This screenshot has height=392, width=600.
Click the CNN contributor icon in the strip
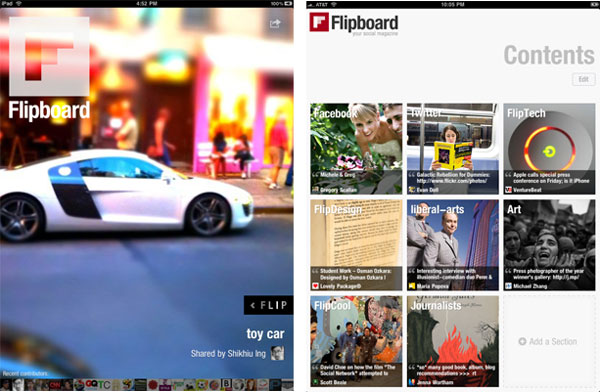coord(55,385)
